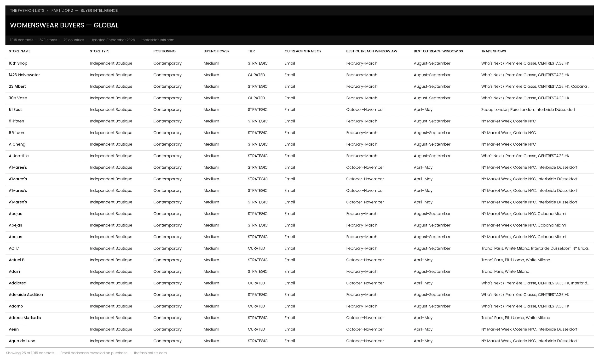Viewport: 599px width, 364px height.
Task: Click 'Showing 25 of 1,015 contacts' footer text
Action: tap(30, 353)
